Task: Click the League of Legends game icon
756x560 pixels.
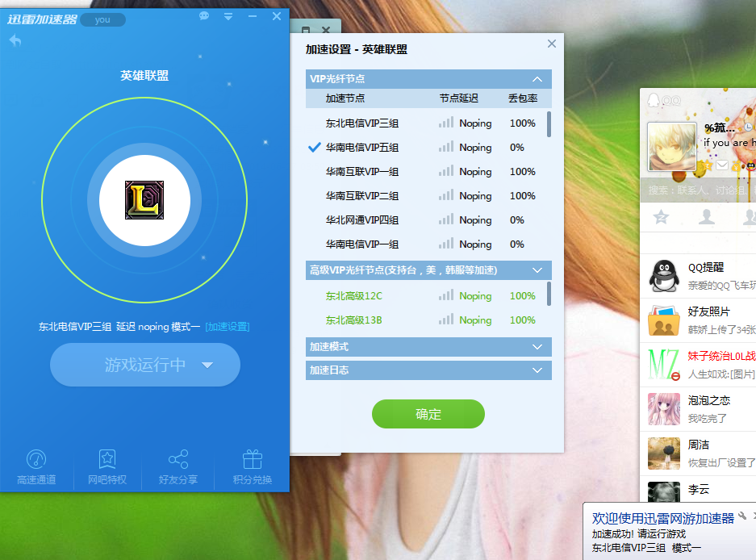Action: 144,199
